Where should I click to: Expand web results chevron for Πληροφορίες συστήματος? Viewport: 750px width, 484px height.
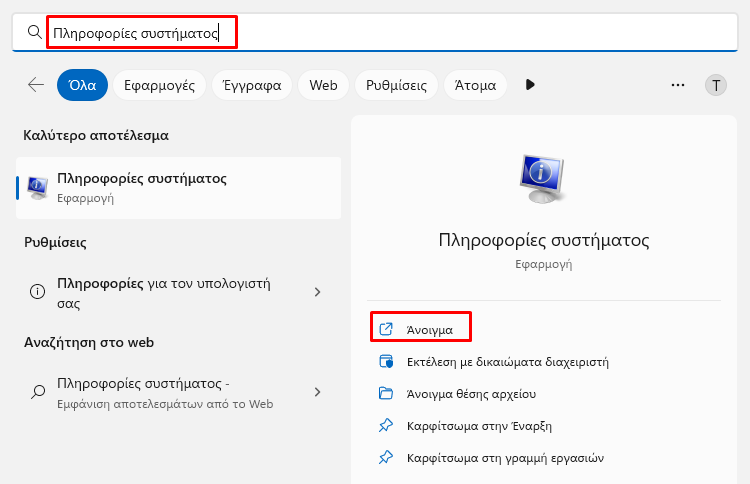coord(317,392)
